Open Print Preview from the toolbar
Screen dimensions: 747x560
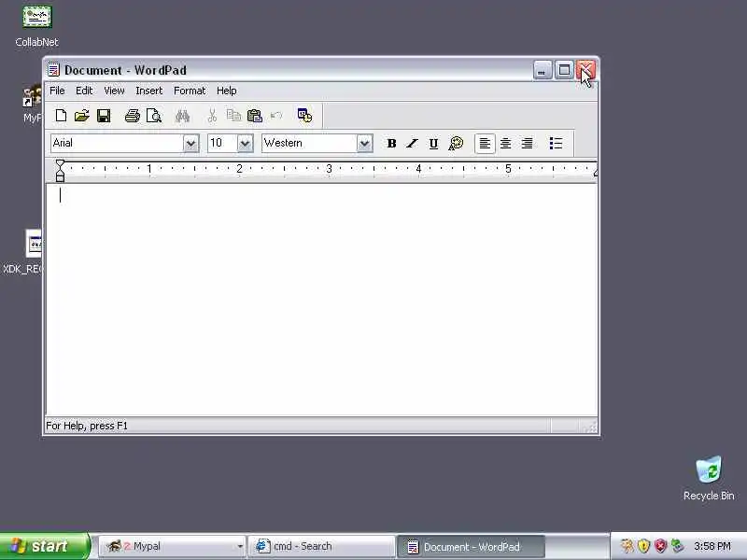coord(154,116)
